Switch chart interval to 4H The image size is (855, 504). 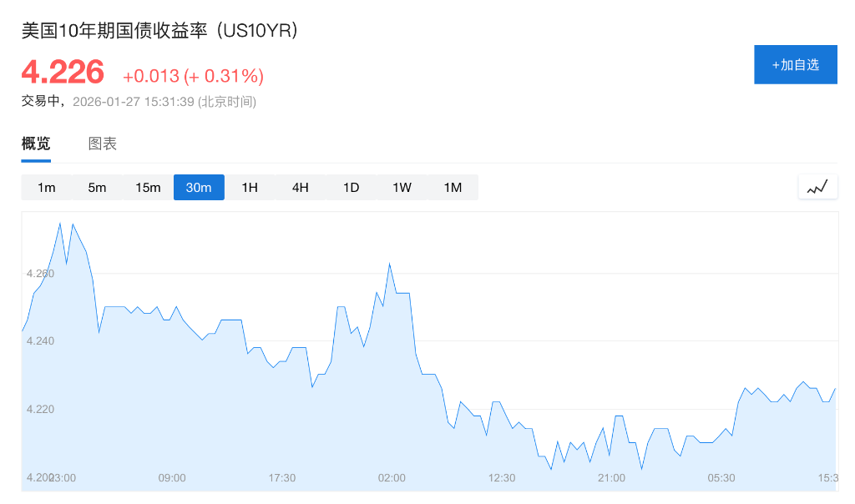[300, 188]
